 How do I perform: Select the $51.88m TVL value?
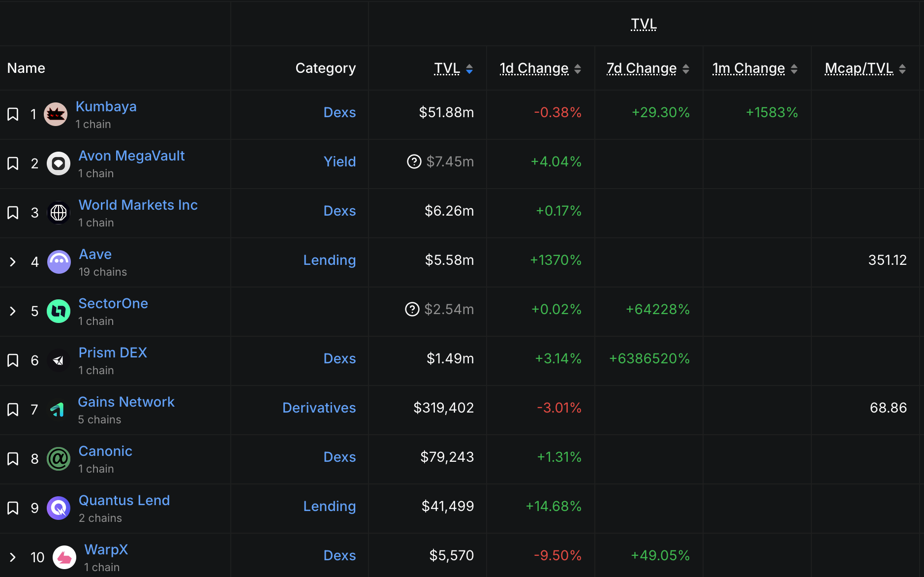coord(446,112)
